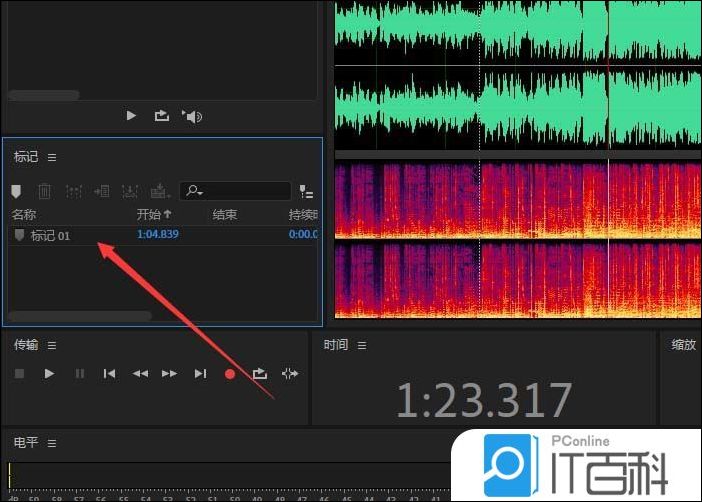Move playhead to previous marker
Image resolution: width=702 pixels, height=502 pixels.
point(109,373)
